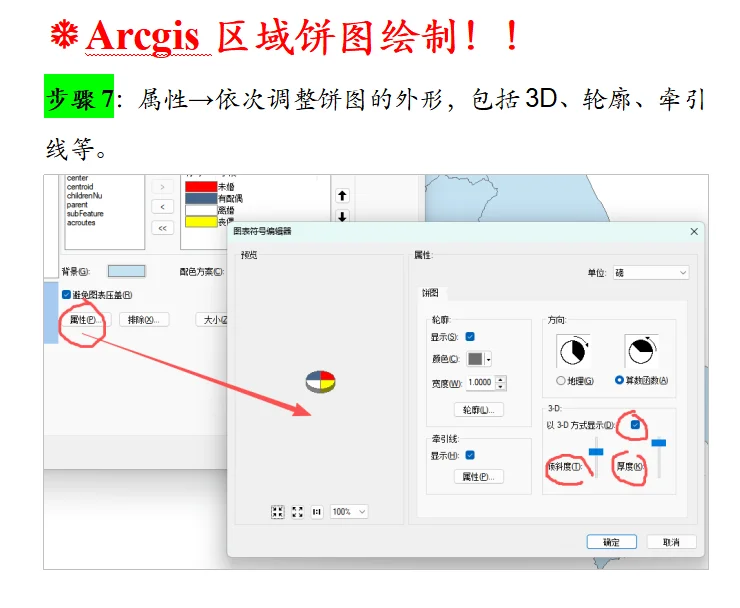Click the 倾斜度(T) tilt slider handle
This screenshot has width=740, height=608.
(596, 452)
